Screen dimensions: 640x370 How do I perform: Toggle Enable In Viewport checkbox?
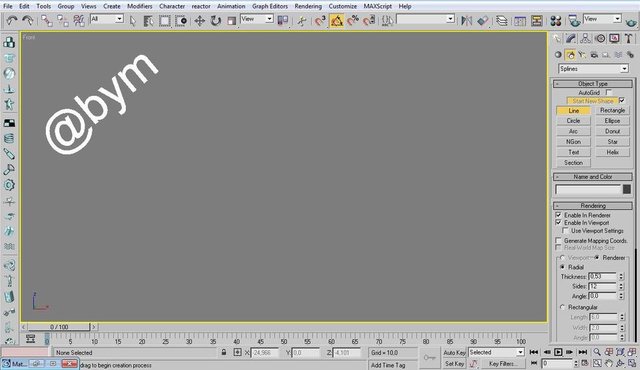(x=558, y=223)
